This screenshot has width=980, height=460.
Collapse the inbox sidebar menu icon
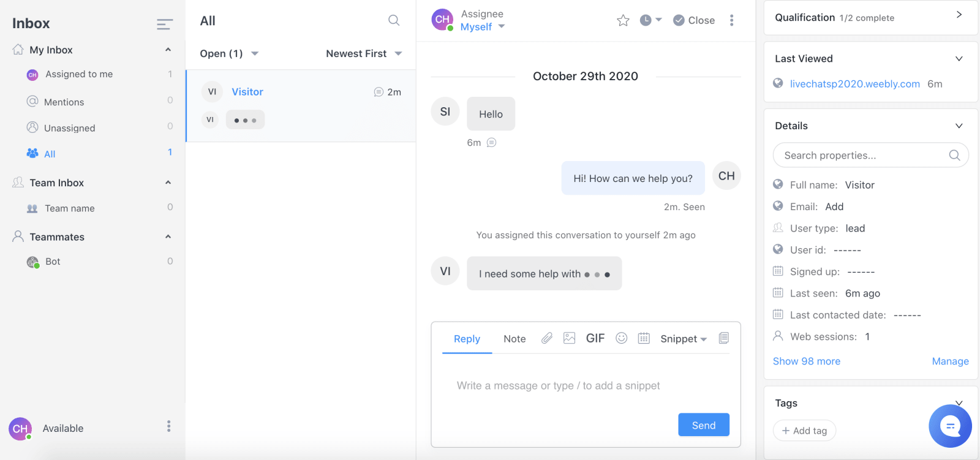pos(164,24)
